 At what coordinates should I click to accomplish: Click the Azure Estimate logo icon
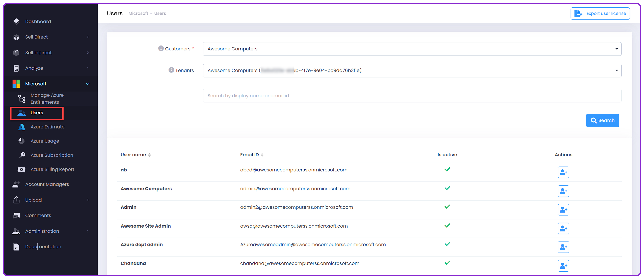22,127
